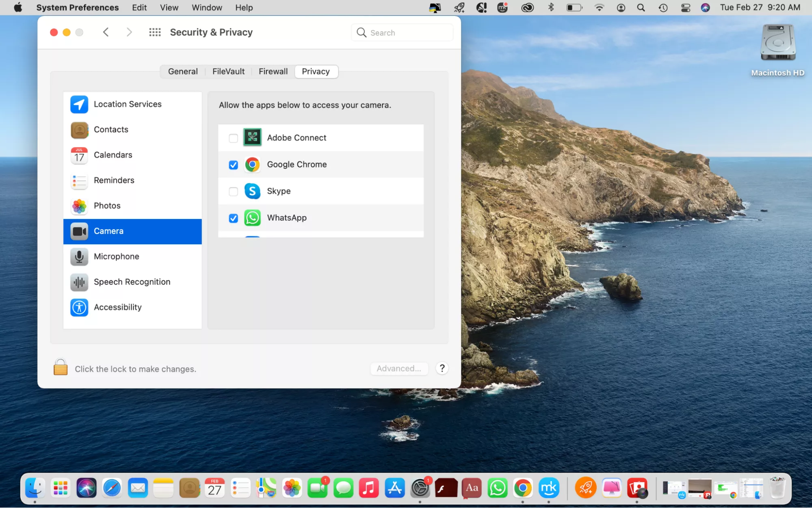
Task: Open help with the question mark button
Action: 442,368
